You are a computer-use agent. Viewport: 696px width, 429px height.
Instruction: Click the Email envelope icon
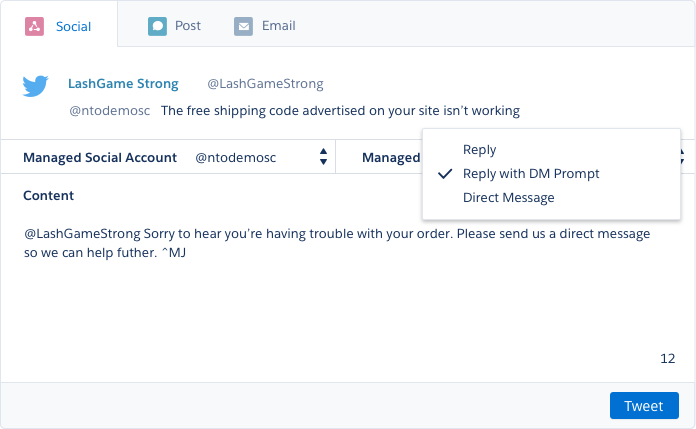tap(243, 26)
